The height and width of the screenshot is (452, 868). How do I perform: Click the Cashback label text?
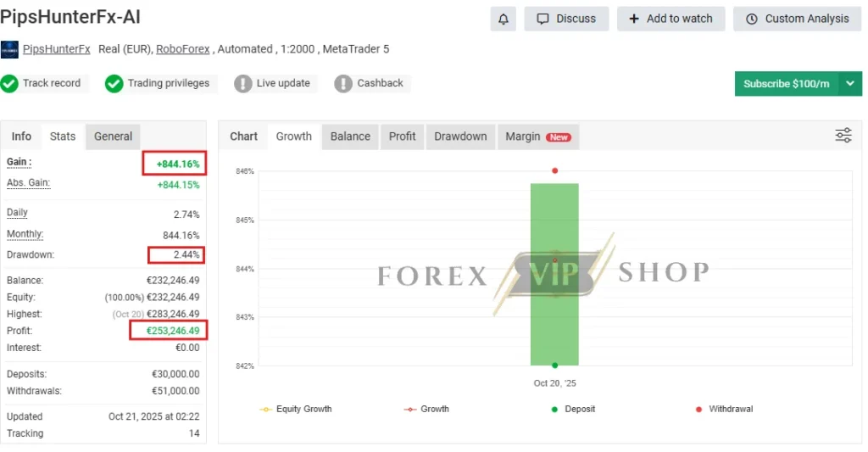click(x=380, y=83)
